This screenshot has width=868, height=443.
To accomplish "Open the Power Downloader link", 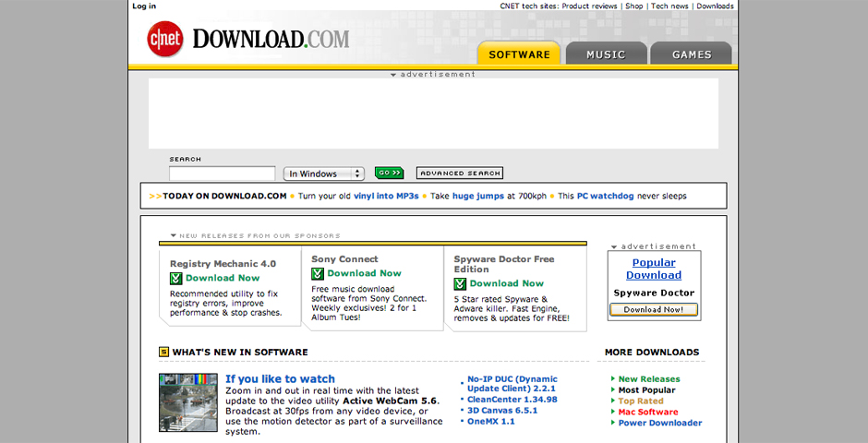I will point(660,423).
